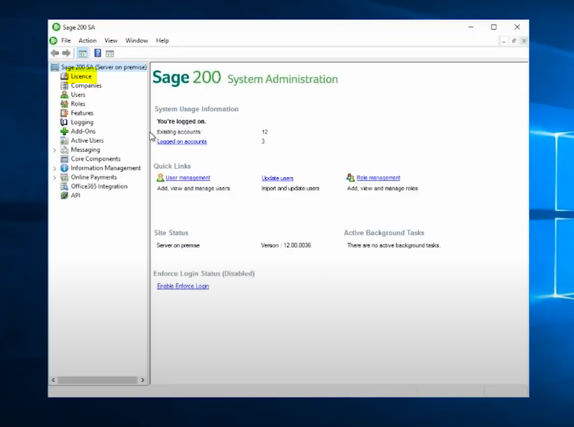This screenshot has width=574, height=427.
Task: Click the 'Existing accounts:' label
Action: (179, 132)
